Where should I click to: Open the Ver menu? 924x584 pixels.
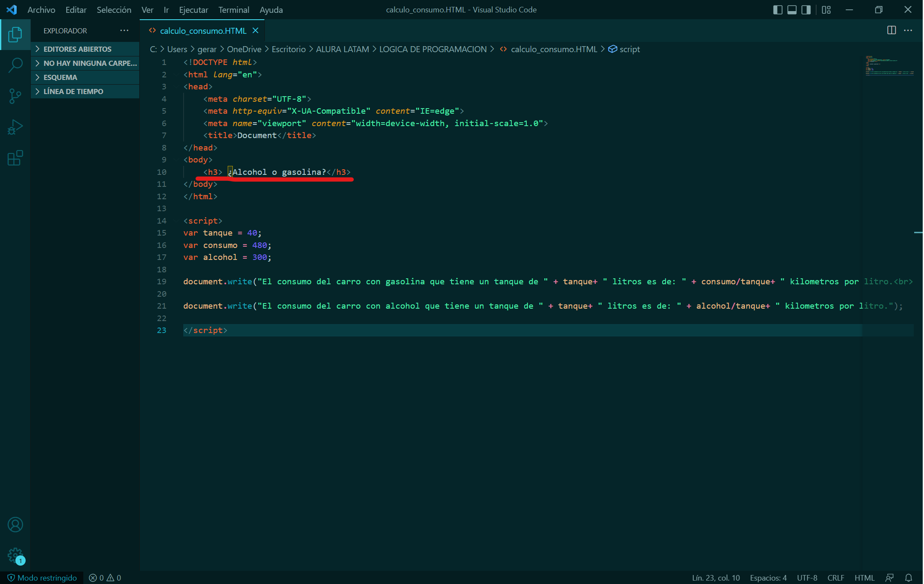147,9
